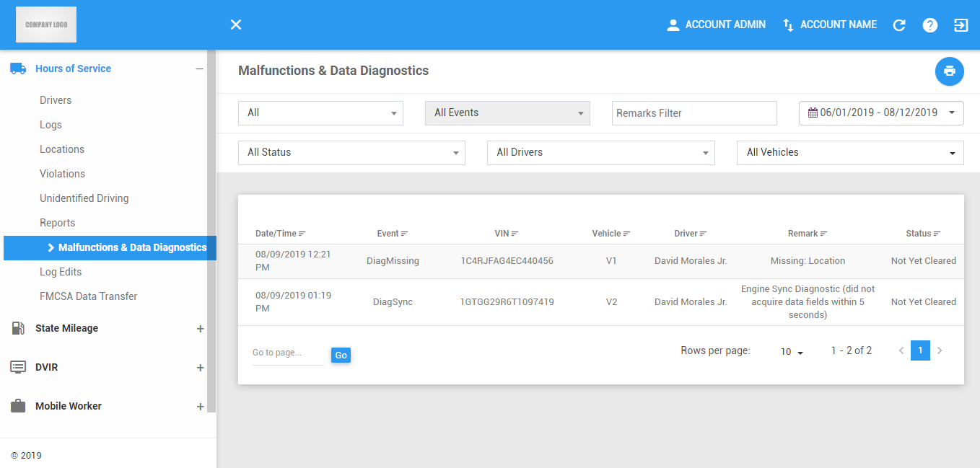
Task: Open Log Edits in sidebar
Action: (61, 272)
